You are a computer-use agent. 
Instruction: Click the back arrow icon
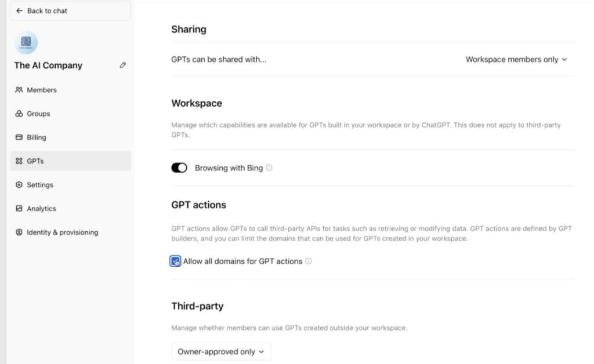tap(19, 10)
